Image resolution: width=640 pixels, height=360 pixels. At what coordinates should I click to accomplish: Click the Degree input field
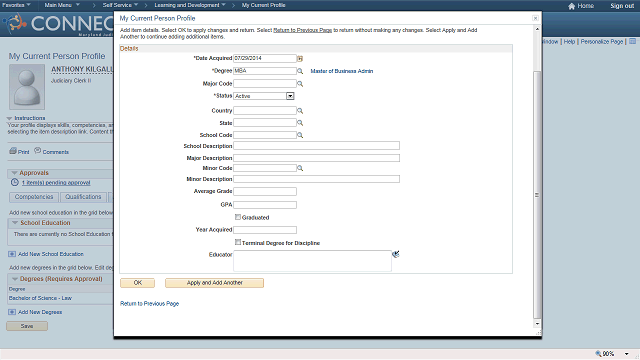click(265, 71)
